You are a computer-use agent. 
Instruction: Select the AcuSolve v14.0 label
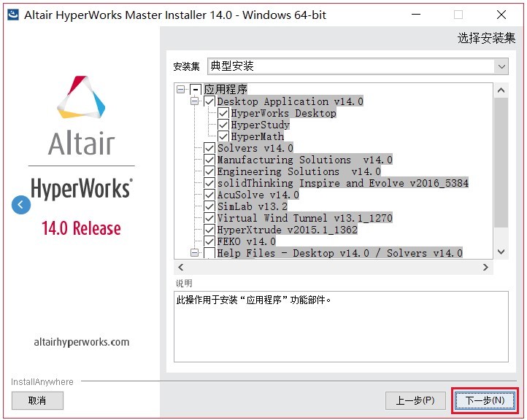click(258, 195)
